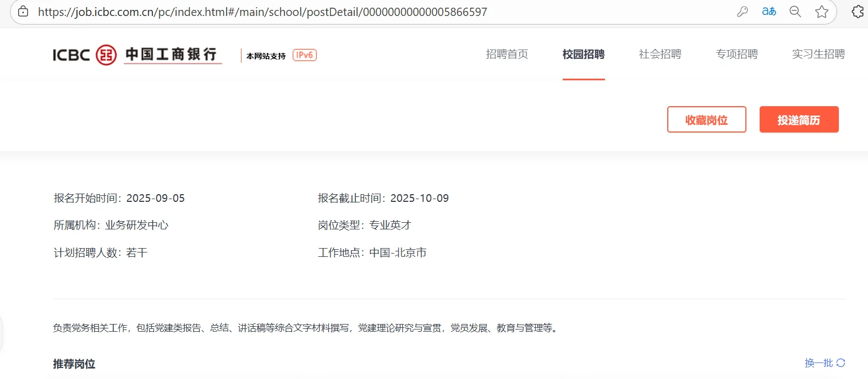Click the IPv6 badge
This screenshot has height=379, width=868.
(x=305, y=55)
